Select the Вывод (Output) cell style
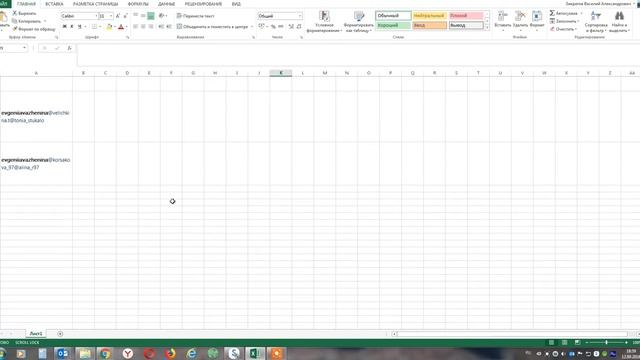The width and height of the screenshot is (640, 360). coord(466,25)
